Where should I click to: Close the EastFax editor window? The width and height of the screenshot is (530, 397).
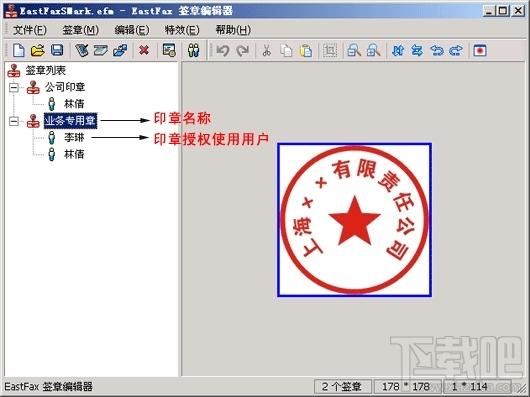(519, 11)
